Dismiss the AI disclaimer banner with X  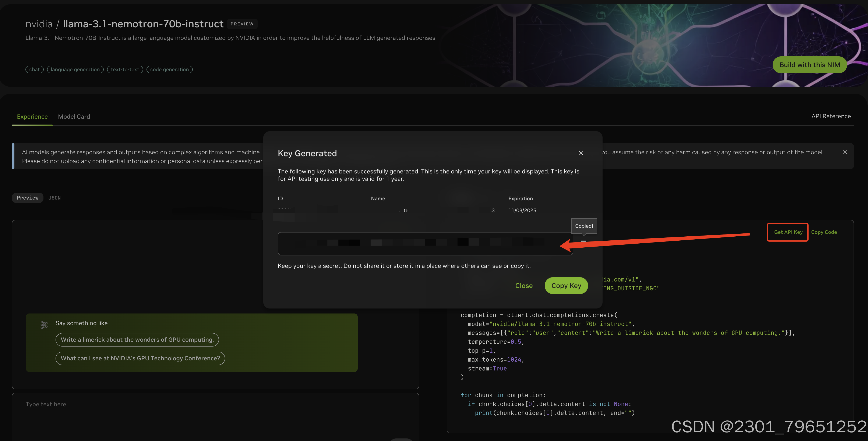coord(845,152)
